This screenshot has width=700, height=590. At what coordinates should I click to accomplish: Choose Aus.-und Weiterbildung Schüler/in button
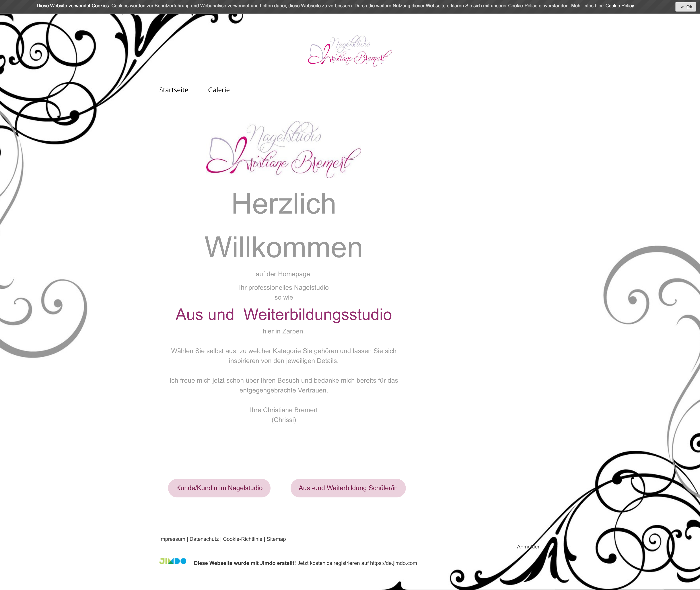click(348, 488)
